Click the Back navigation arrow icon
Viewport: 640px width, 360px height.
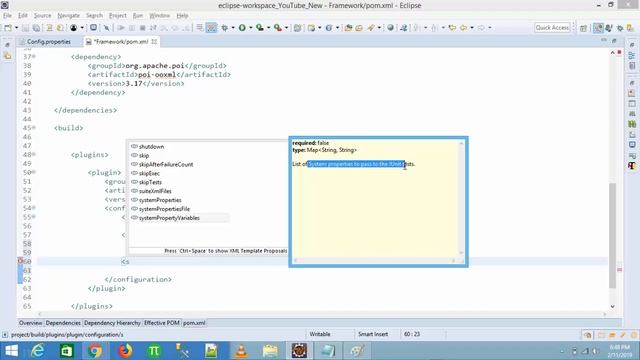click(x=463, y=28)
